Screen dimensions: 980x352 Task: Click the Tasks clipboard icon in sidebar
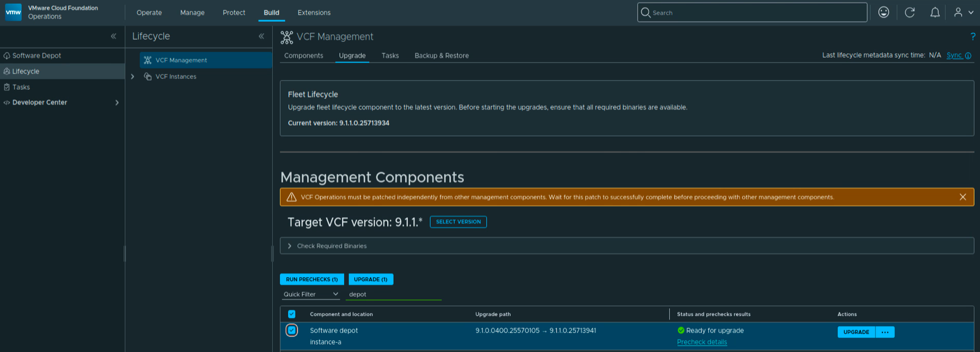tap(7, 87)
